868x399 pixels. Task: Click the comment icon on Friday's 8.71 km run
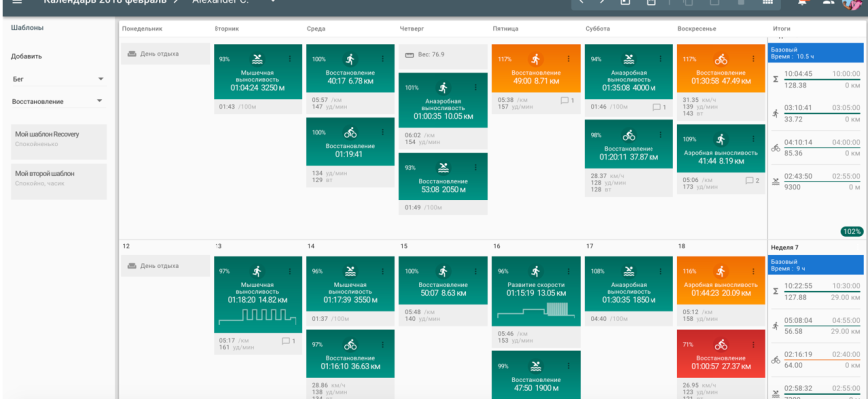point(564,100)
